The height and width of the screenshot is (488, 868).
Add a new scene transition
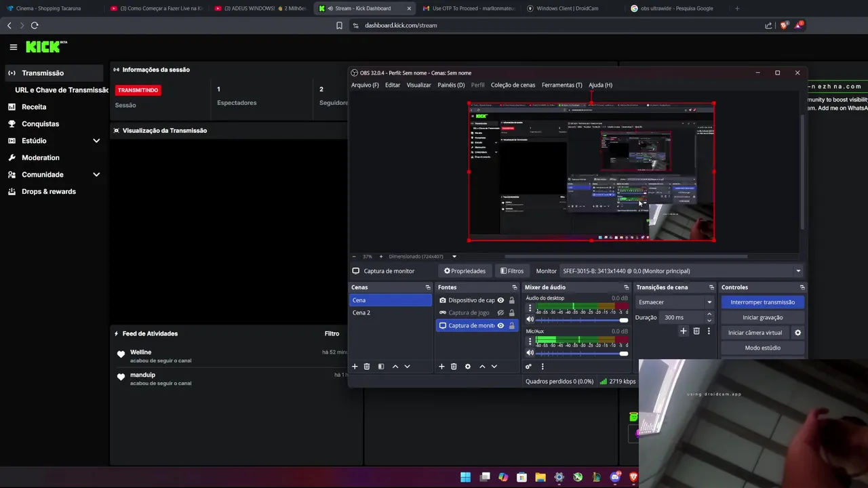684,331
